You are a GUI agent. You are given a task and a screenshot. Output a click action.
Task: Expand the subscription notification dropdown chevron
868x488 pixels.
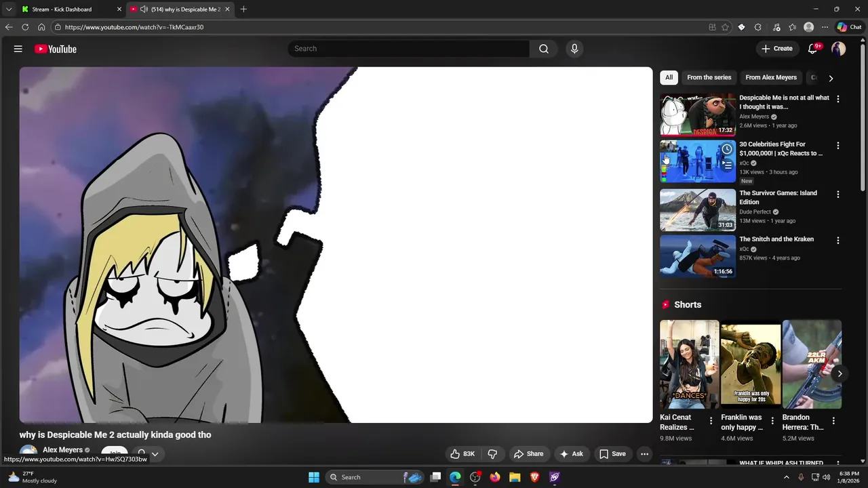[155, 454]
